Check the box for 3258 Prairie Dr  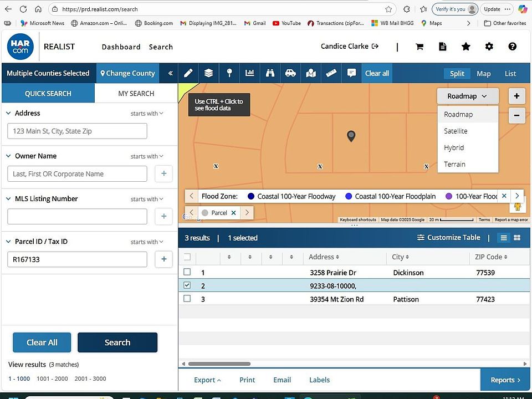coord(187,272)
